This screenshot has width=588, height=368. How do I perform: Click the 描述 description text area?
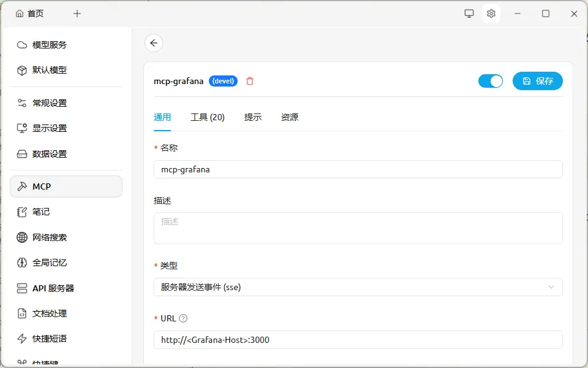(358, 228)
